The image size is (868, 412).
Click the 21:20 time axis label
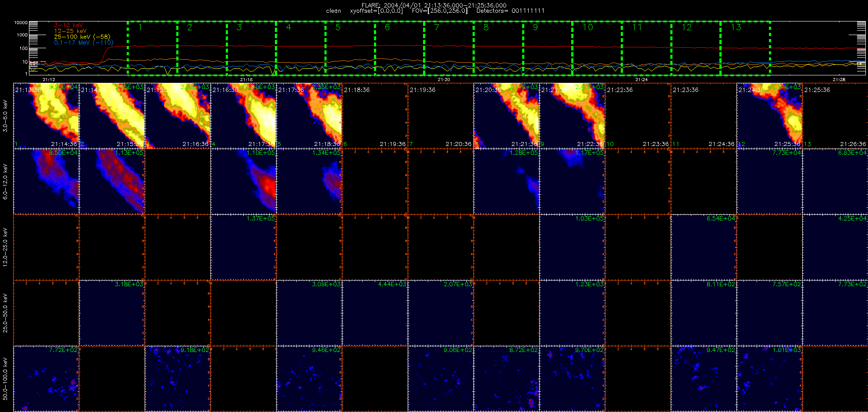click(444, 79)
